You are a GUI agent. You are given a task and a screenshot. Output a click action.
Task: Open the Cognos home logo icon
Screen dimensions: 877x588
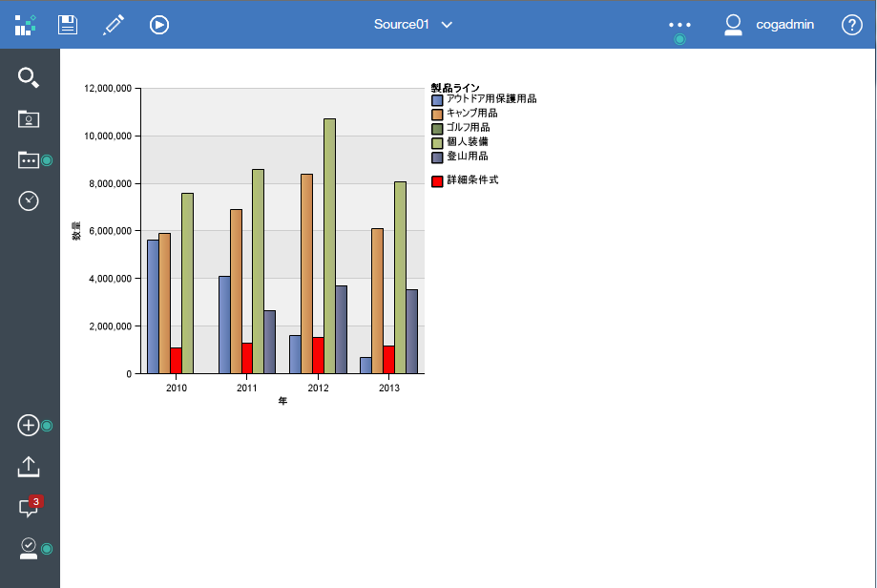coord(25,25)
